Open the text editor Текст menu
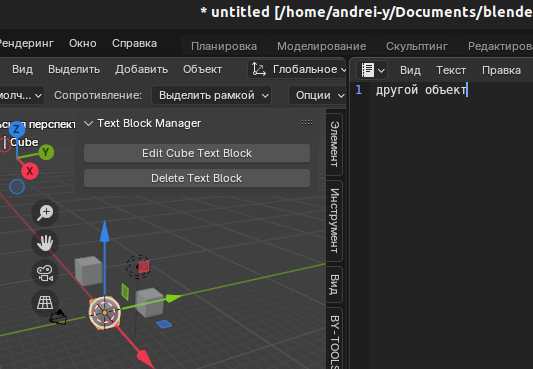The width and height of the screenshot is (533, 369). (x=451, y=70)
